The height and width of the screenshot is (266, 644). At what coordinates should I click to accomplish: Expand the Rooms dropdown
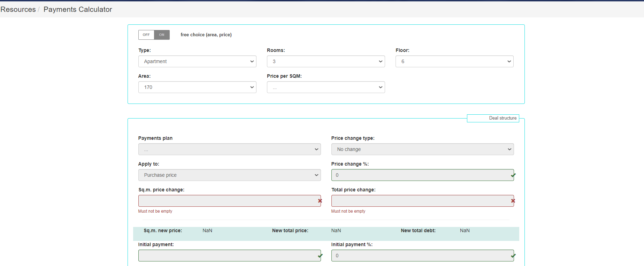pyautogui.click(x=326, y=61)
